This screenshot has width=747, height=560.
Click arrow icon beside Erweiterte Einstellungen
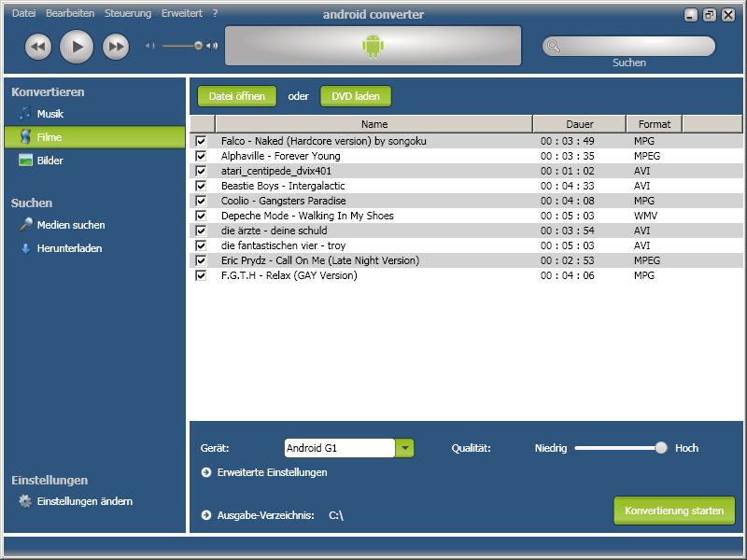[x=206, y=472]
